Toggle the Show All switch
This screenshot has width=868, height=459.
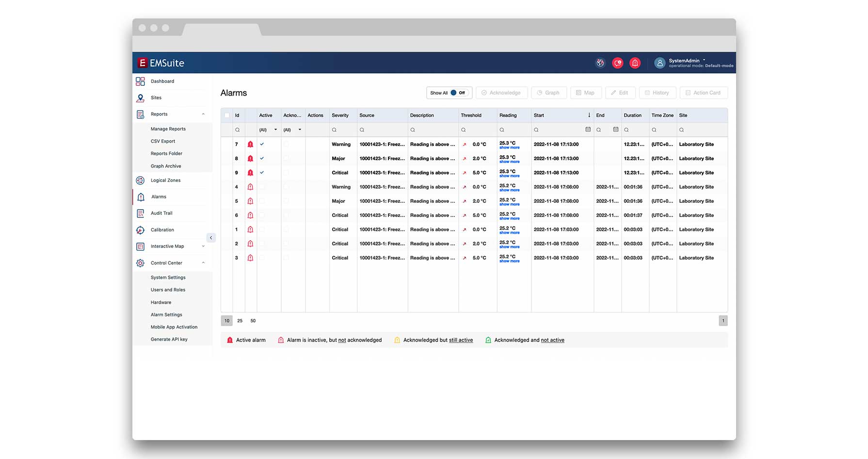(x=458, y=93)
